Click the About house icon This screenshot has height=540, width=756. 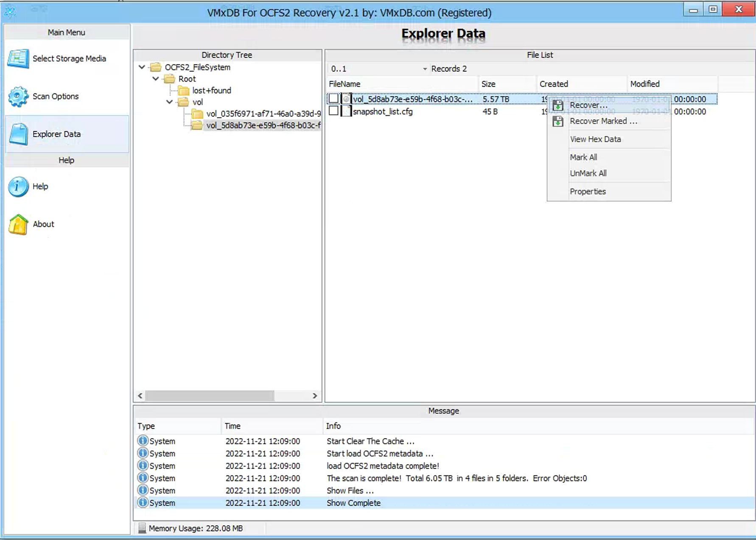[x=18, y=224]
